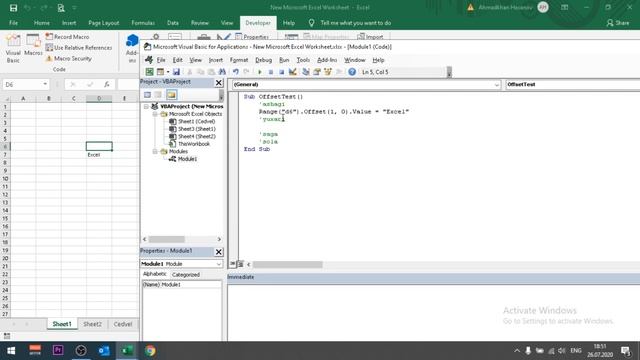Click the Full Module View icon below code

click(240, 264)
